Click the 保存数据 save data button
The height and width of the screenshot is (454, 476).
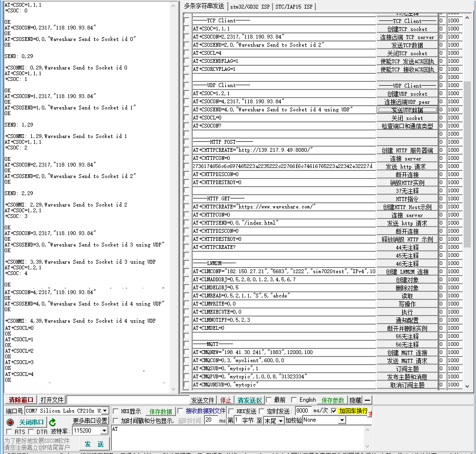coord(161,412)
